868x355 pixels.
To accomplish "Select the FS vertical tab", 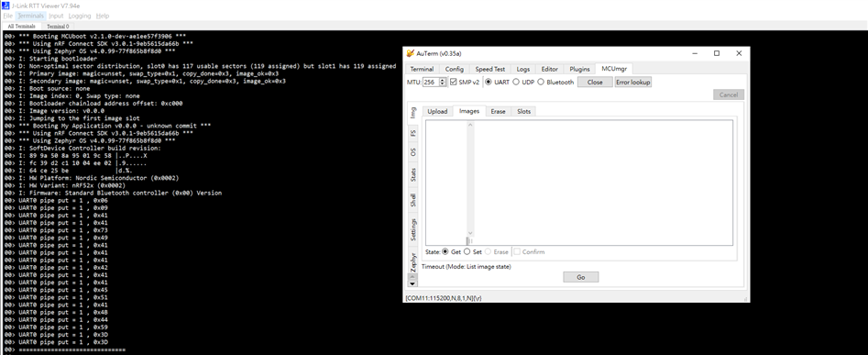I will point(412,133).
